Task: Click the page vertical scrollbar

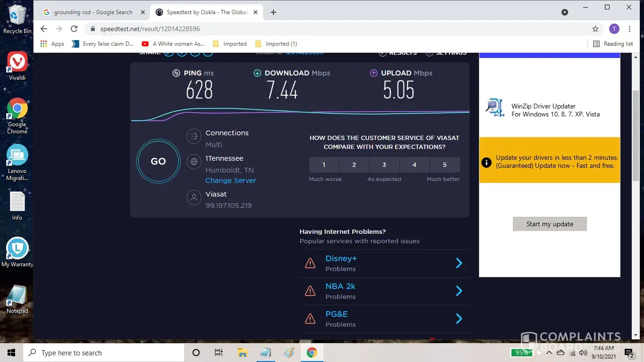Action: click(x=636, y=137)
